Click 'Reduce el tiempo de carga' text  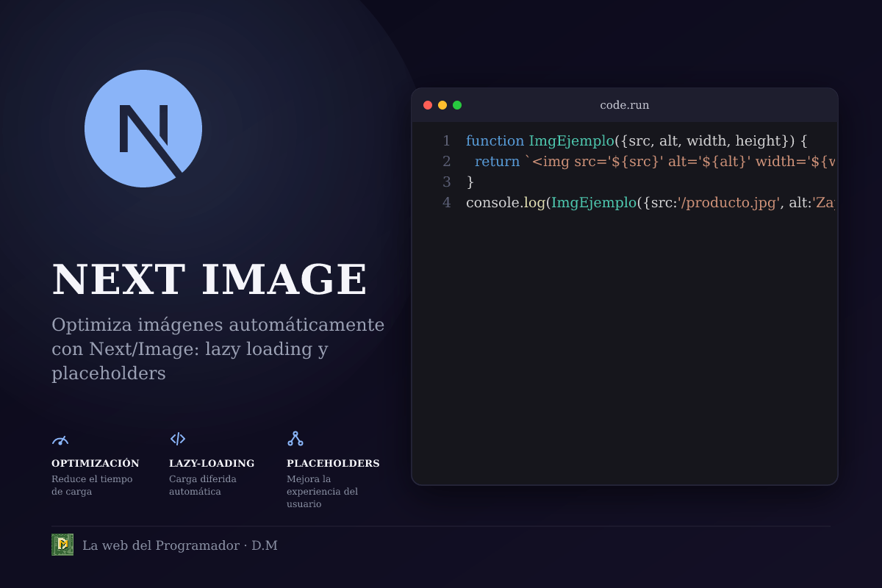tap(92, 485)
